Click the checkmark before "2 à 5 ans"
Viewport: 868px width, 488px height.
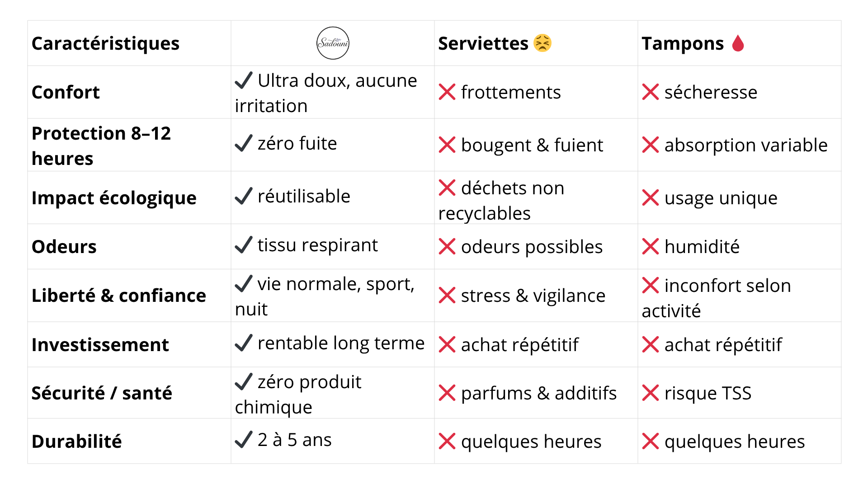coord(244,440)
